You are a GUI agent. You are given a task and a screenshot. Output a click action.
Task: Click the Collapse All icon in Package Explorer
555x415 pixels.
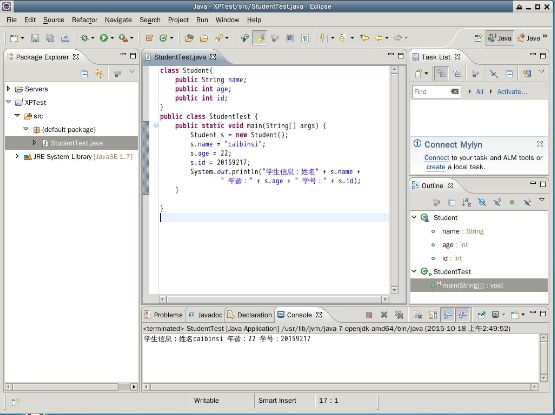(x=84, y=74)
